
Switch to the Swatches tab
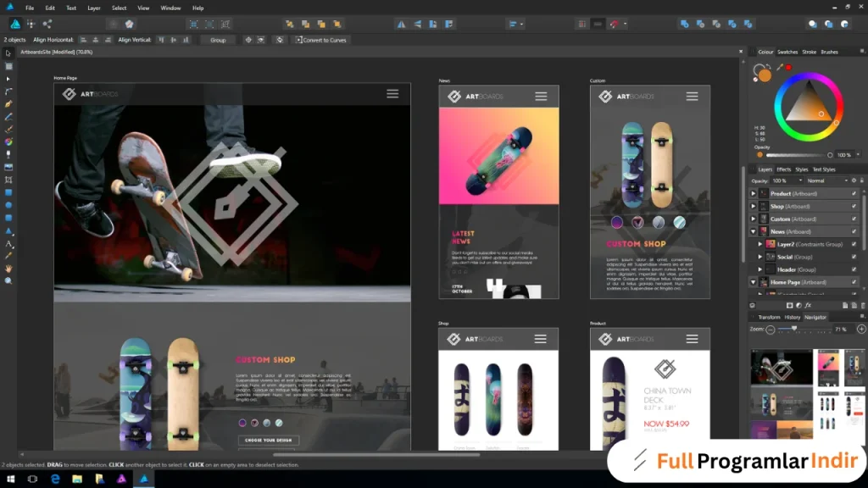pyautogui.click(x=787, y=52)
